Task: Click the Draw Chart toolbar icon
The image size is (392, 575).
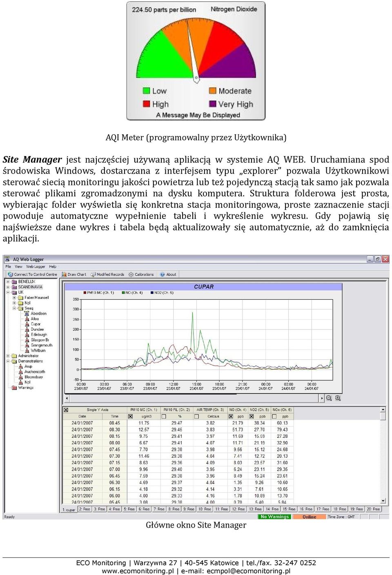Action: [x=64, y=274]
